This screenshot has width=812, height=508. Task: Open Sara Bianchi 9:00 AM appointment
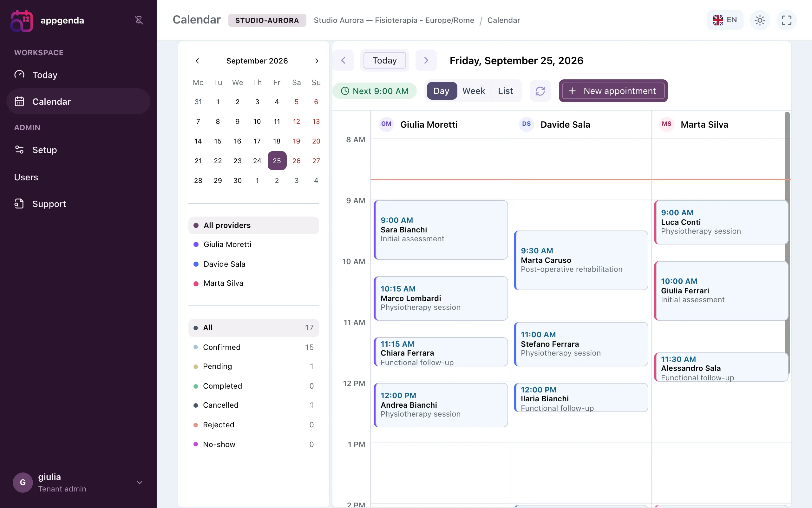click(x=441, y=230)
